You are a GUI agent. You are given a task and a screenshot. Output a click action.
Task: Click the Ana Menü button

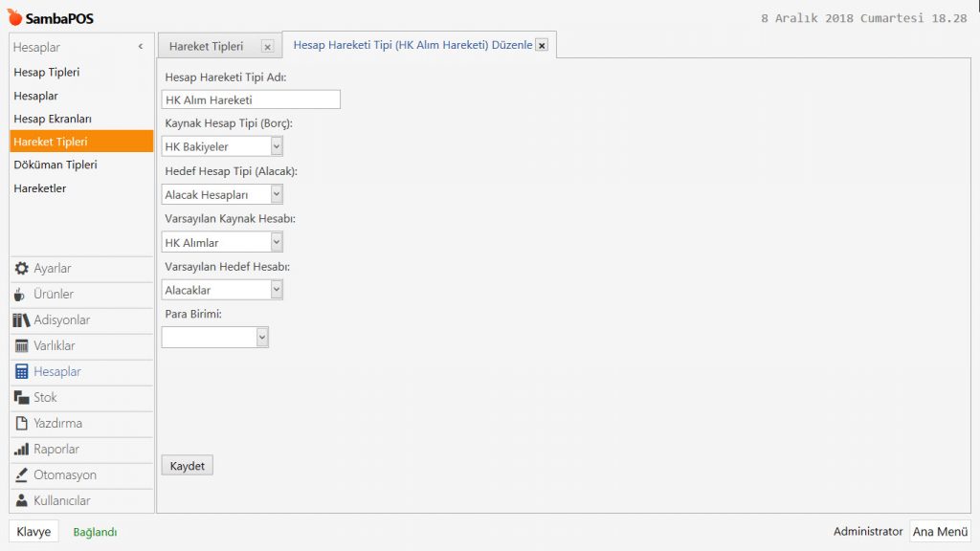point(940,532)
